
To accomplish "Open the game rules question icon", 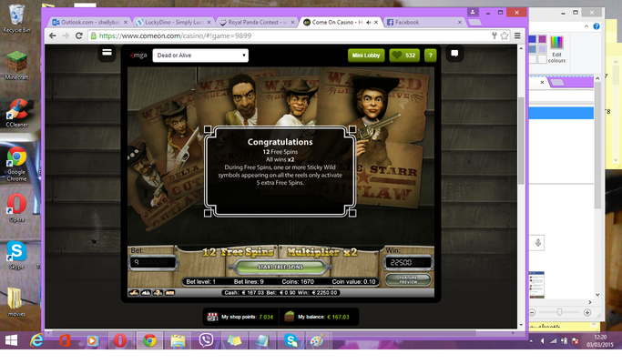I will [x=158, y=293].
